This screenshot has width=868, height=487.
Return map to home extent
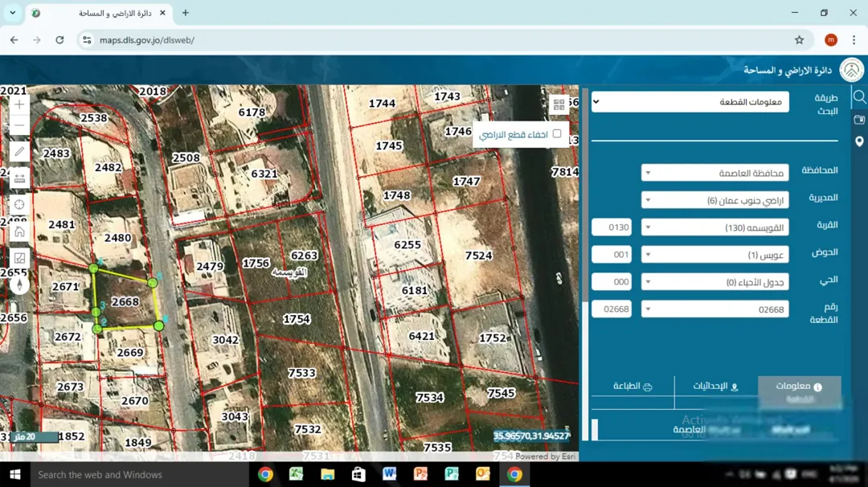(x=19, y=231)
